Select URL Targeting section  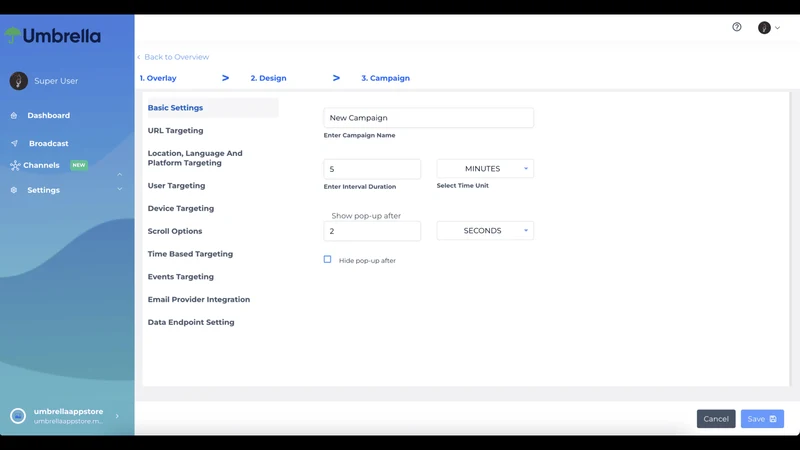point(176,131)
